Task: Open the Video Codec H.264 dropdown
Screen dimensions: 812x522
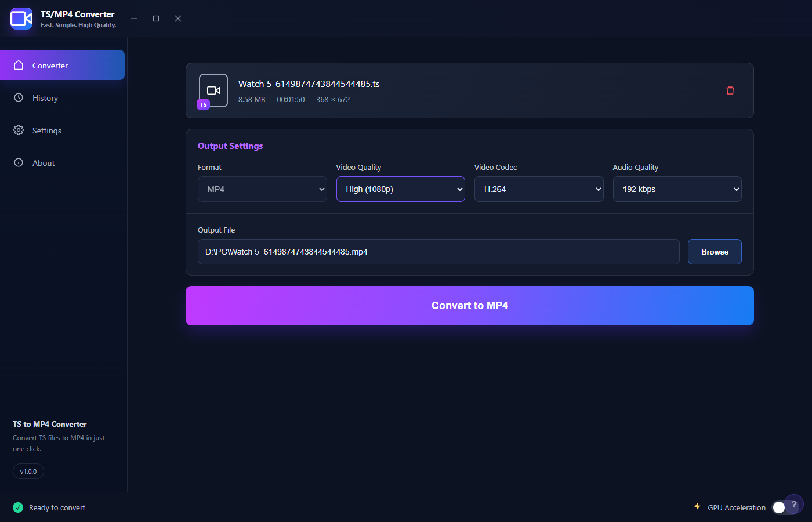Action: (539, 189)
